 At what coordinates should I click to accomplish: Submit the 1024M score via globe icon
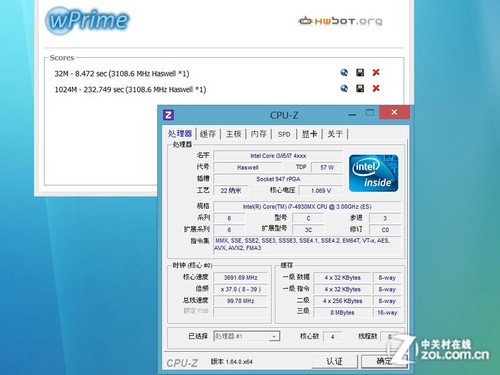pyautogui.click(x=344, y=88)
